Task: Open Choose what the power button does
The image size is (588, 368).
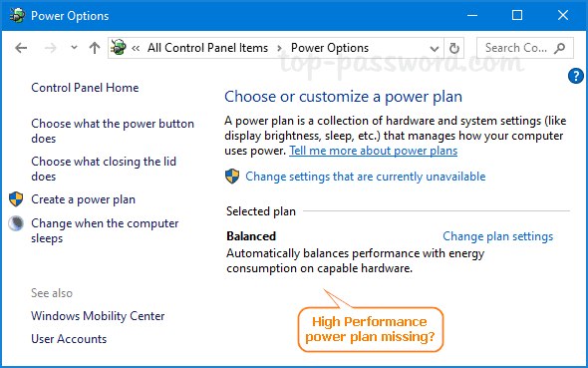Action: [x=113, y=131]
